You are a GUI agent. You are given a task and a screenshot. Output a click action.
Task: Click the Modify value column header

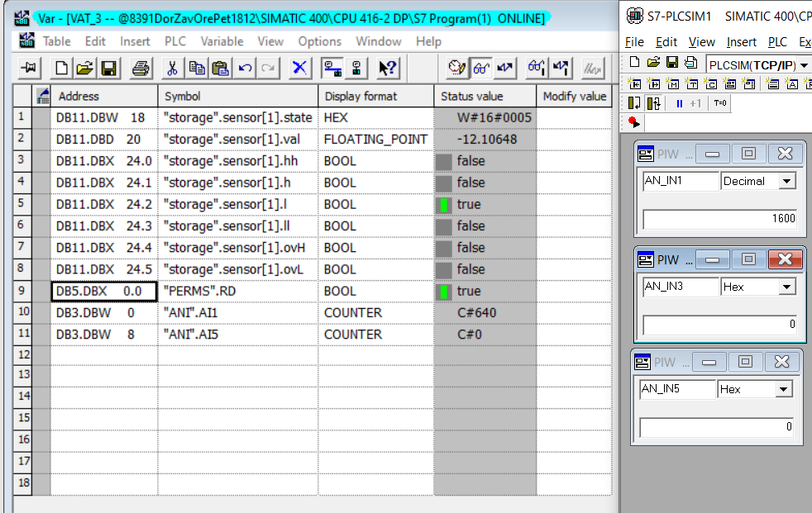(575, 96)
